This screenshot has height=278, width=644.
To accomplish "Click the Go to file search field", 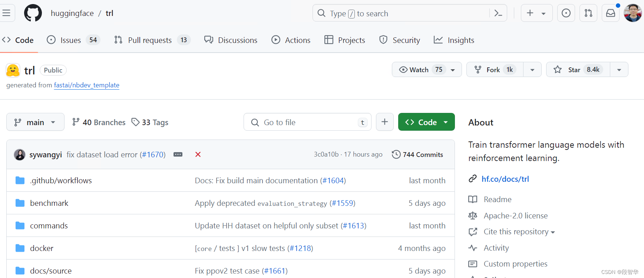I will click(307, 122).
